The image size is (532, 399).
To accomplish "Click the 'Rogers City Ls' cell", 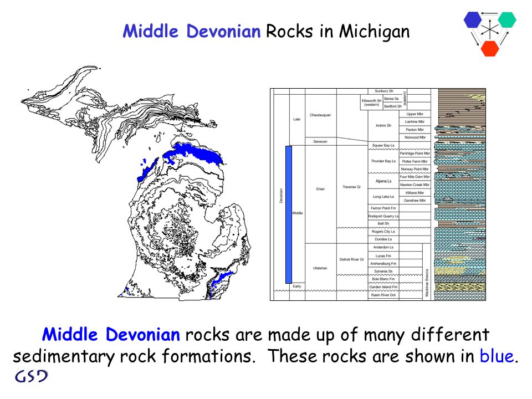I will (x=383, y=232).
